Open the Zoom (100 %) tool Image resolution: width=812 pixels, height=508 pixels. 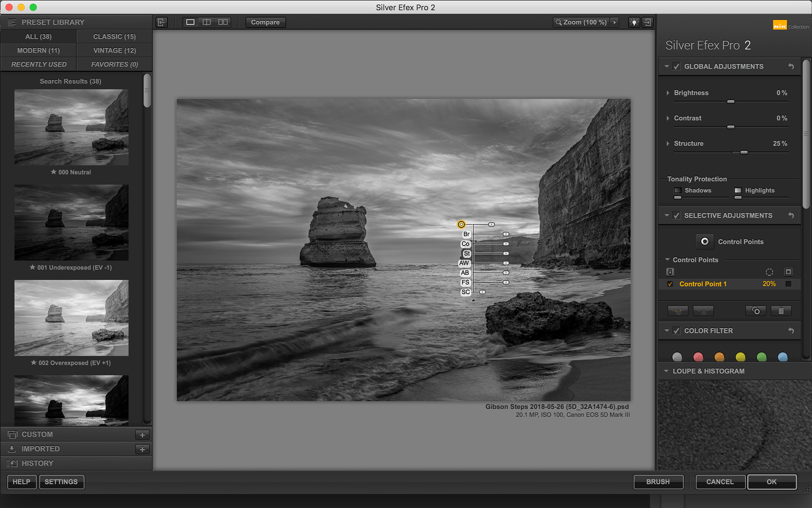pos(581,22)
